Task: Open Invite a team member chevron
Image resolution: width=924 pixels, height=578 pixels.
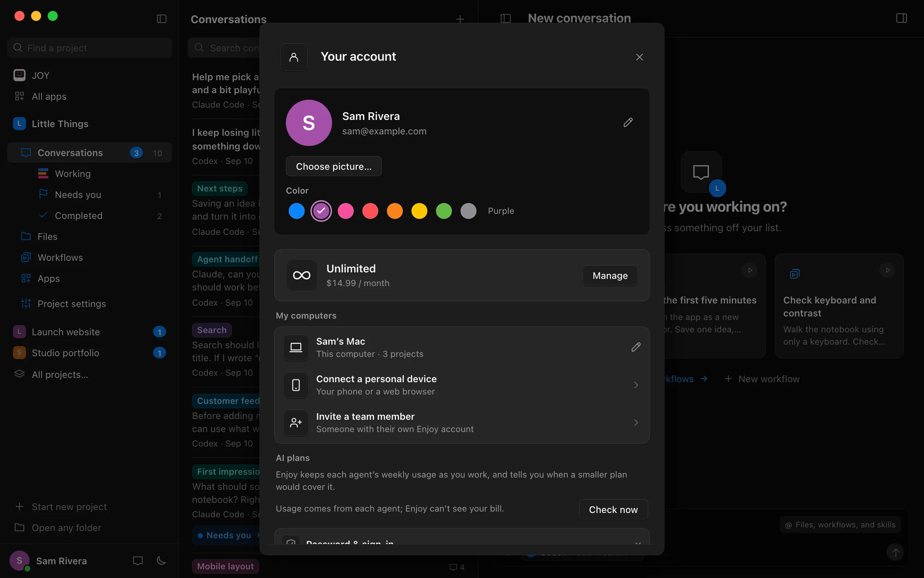Action: 636,422
